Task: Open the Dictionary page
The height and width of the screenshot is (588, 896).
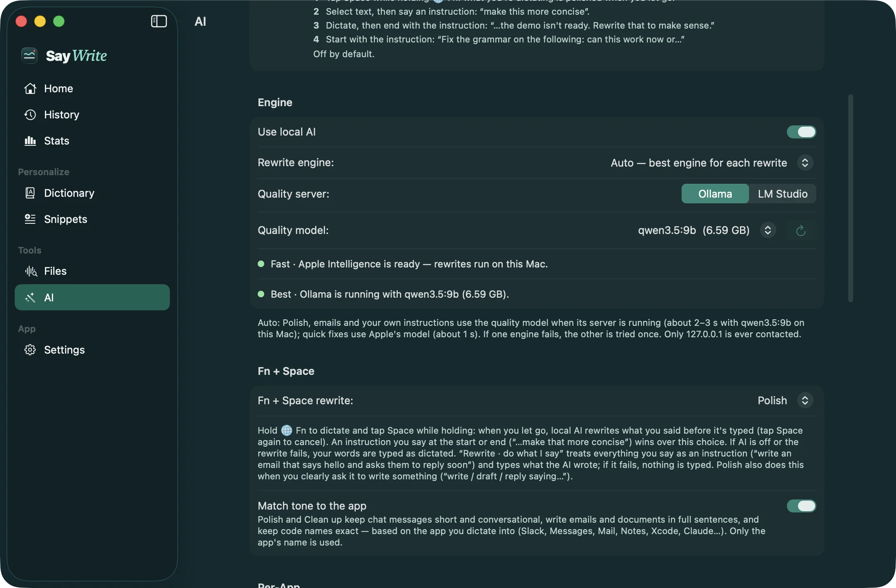Action: [92, 193]
